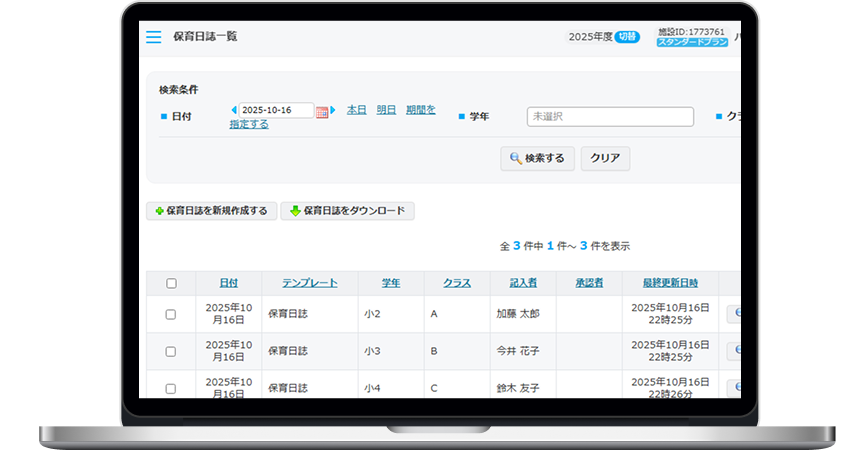Open the hamburger menu
The width and height of the screenshot is (864, 460).
point(153,37)
